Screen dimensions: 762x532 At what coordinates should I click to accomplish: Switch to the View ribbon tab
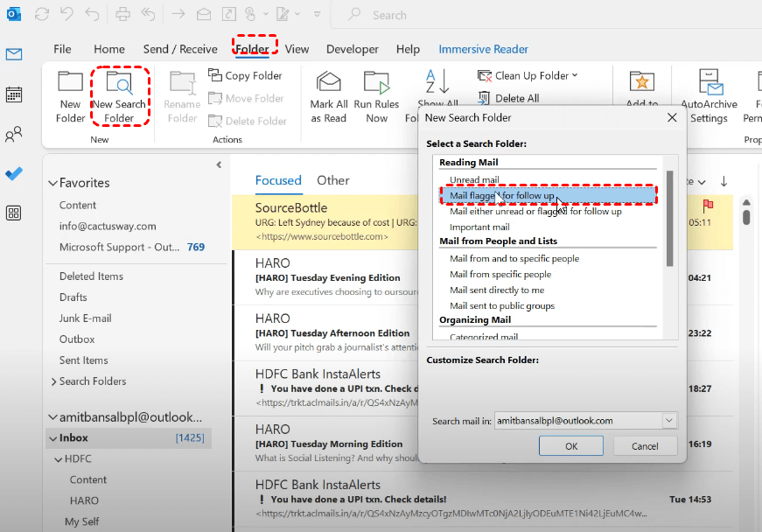[x=297, y=49]
